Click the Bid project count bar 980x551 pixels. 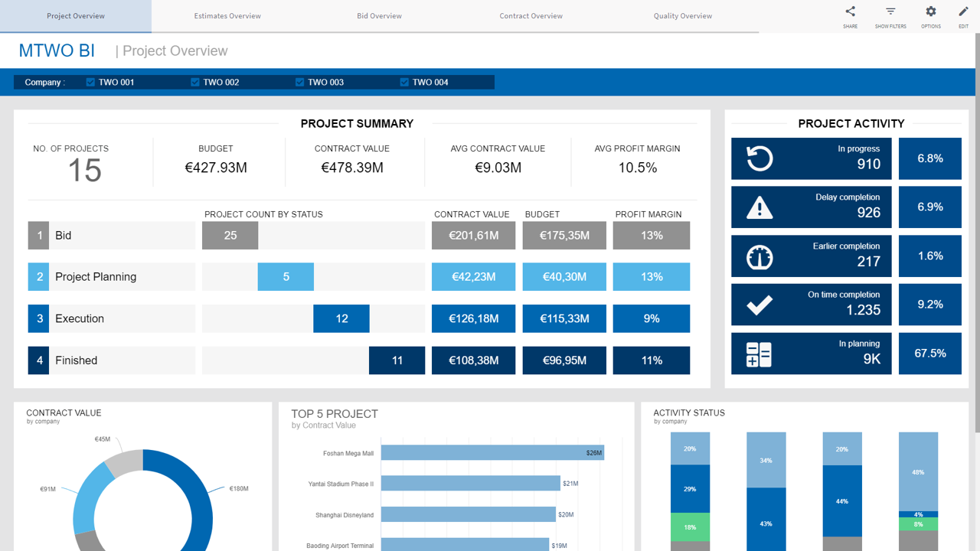(x=230, y=236)
